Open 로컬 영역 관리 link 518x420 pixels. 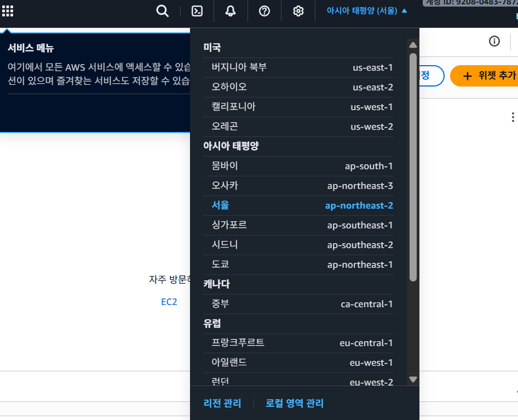[295, 403]
